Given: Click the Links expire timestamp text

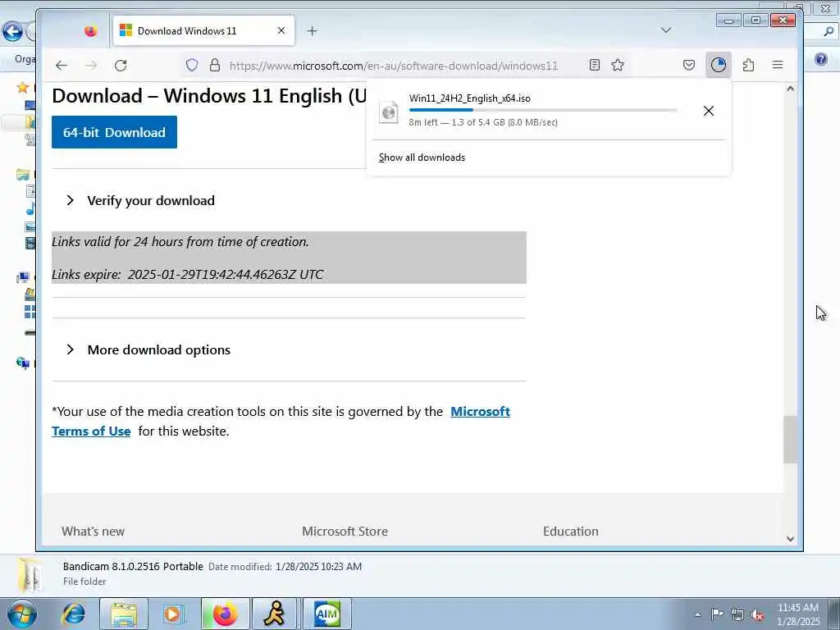Looking at the screenshot, I should [x=188, y=274].
